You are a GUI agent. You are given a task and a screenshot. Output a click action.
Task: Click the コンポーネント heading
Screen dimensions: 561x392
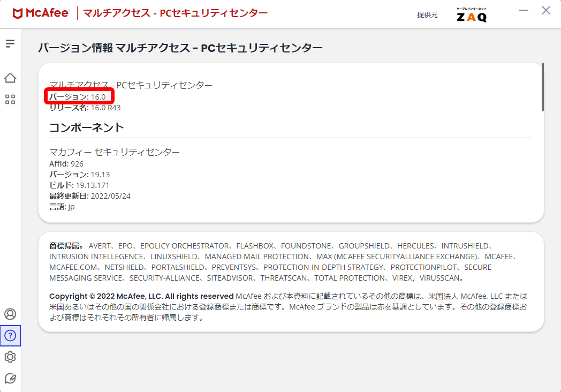[87, 127]
